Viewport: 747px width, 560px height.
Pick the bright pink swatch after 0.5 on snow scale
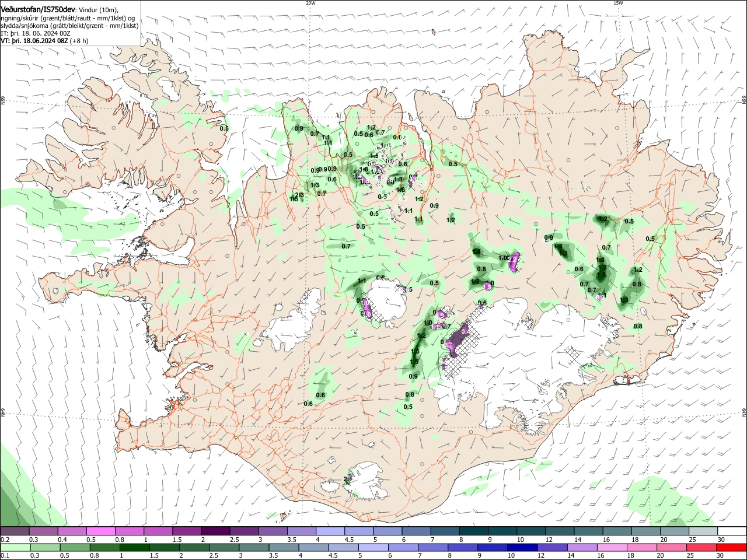pos(100,531)
